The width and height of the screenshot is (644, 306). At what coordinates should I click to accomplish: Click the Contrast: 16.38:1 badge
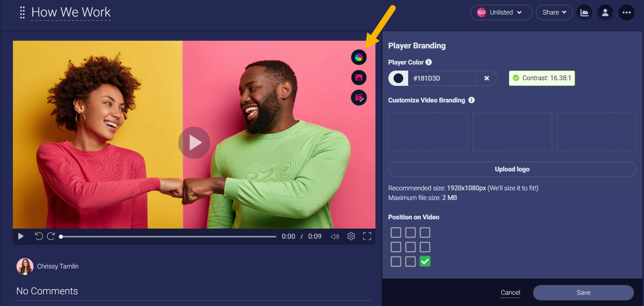tap(542, 78)
